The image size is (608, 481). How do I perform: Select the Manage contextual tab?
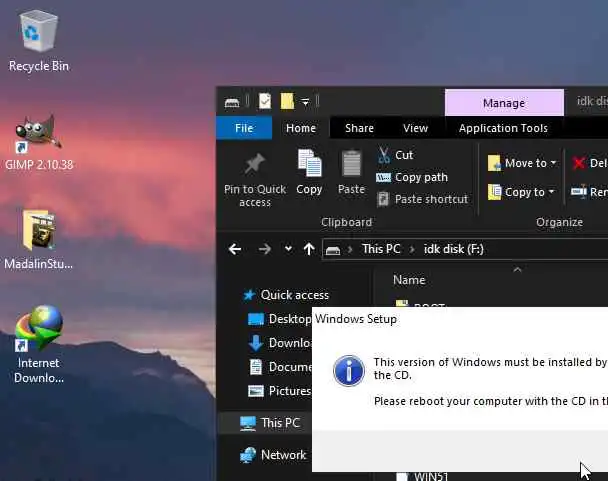coord(504,103)
